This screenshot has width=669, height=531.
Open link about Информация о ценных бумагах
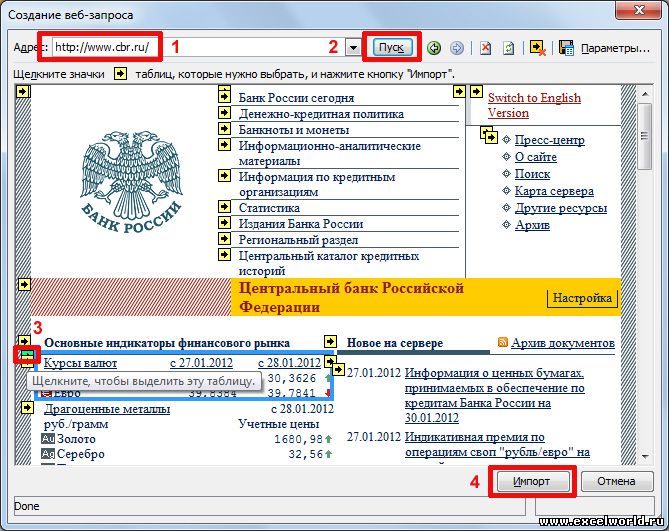pyautogui.click(x=494, y=395)
